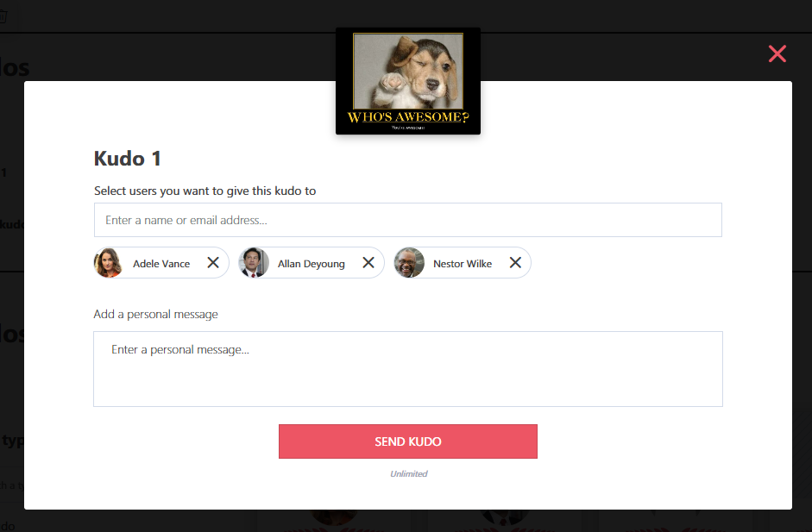Remove Nestor Wilke from recipients

tap(515, 263)
